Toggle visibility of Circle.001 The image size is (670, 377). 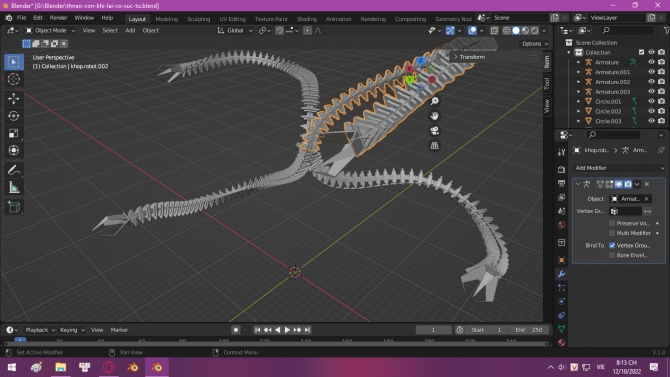[x=651, y=101]
